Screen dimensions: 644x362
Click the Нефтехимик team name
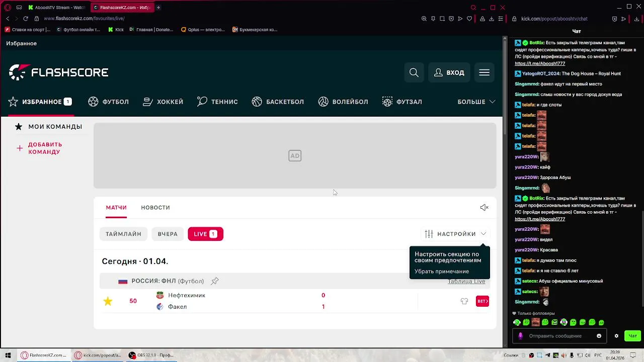click(187, 295)
